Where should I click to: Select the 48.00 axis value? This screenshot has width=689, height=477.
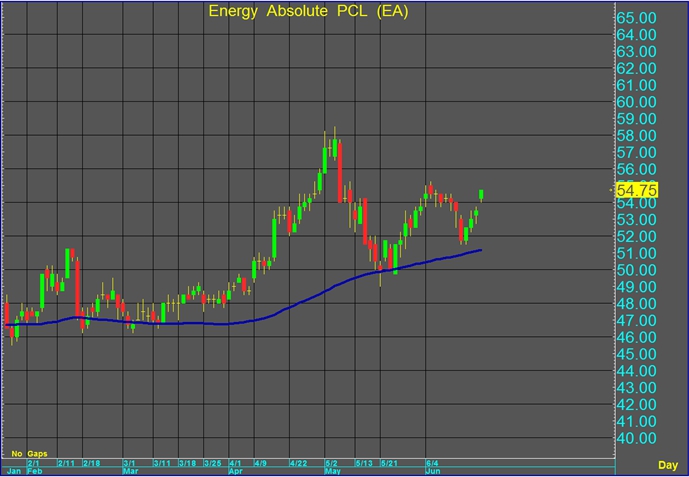[636, 304]
